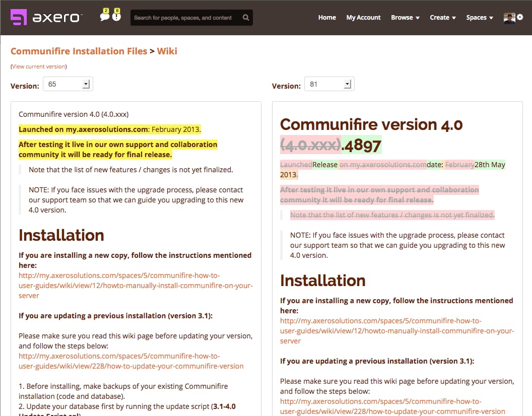
Task: Click the struck-through '(4.0.xxx)' text
Action: 310,145
